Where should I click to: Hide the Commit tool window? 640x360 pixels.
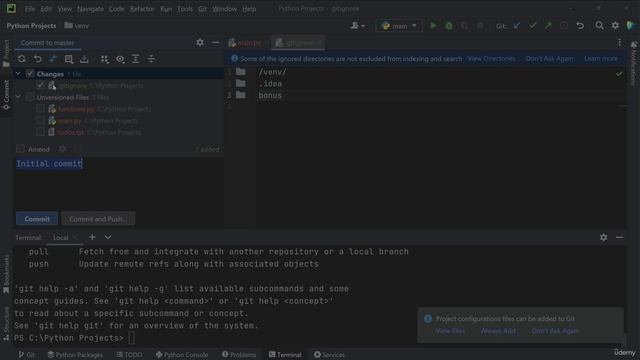coord(216,42)
